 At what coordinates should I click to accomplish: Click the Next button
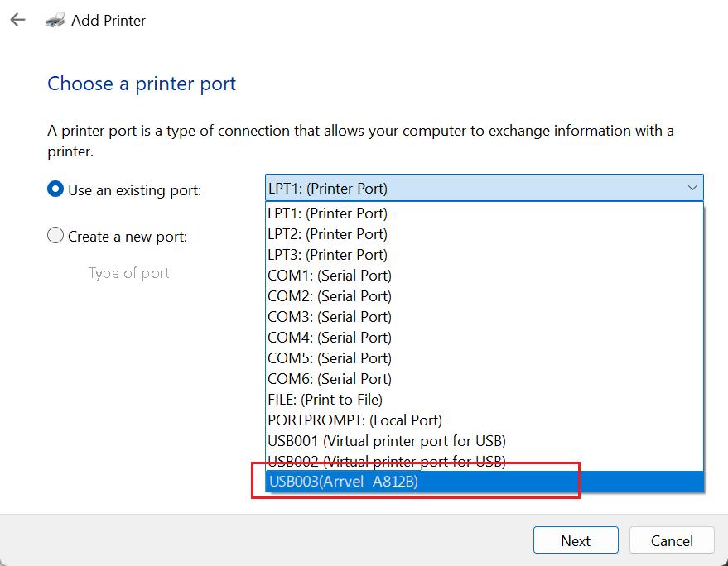576,540
